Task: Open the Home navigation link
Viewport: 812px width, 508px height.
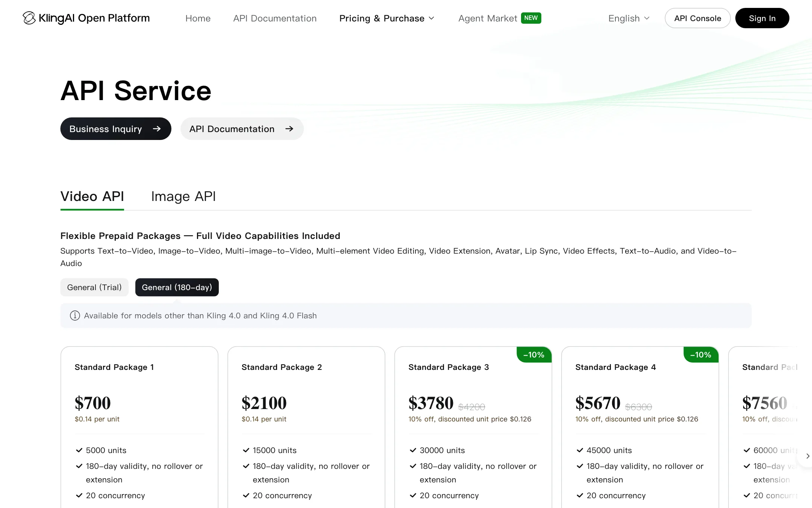Action: [198, 18]
